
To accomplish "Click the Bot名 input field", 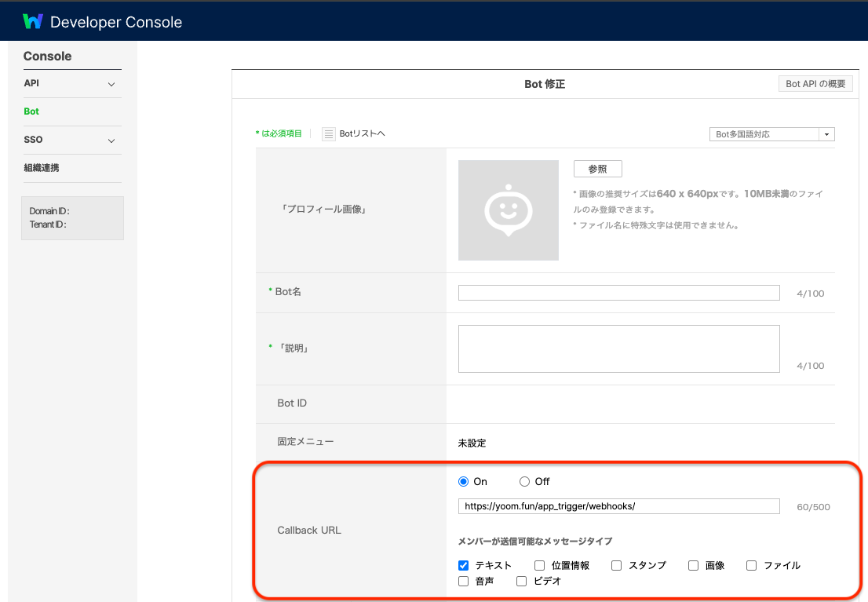I will pyautogui.click(x=618, y=293).
